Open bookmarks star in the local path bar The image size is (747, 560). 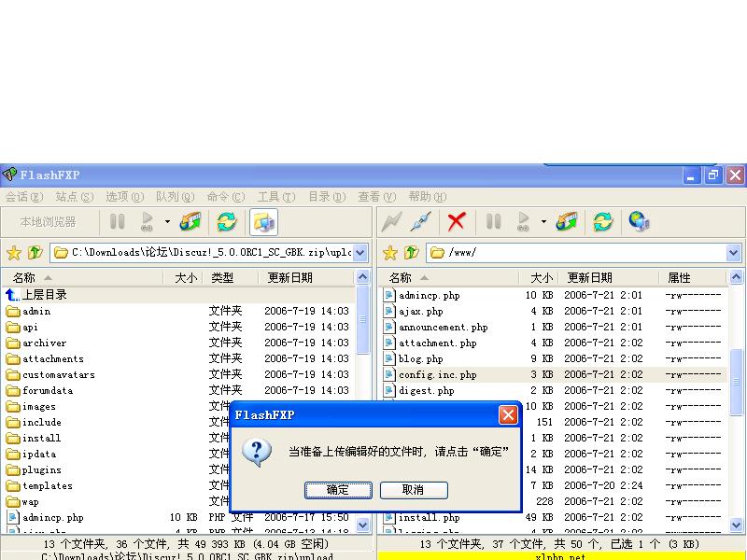click(x=14, y=252)
